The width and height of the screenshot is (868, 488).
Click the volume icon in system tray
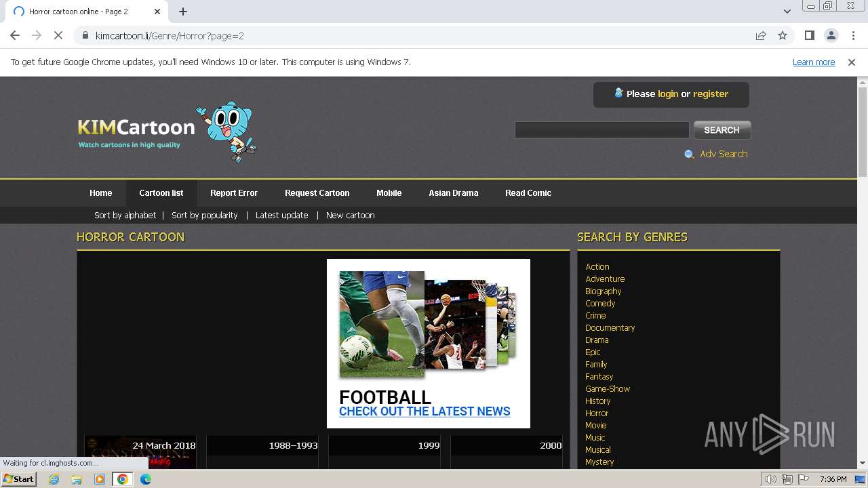coord(771,479)
